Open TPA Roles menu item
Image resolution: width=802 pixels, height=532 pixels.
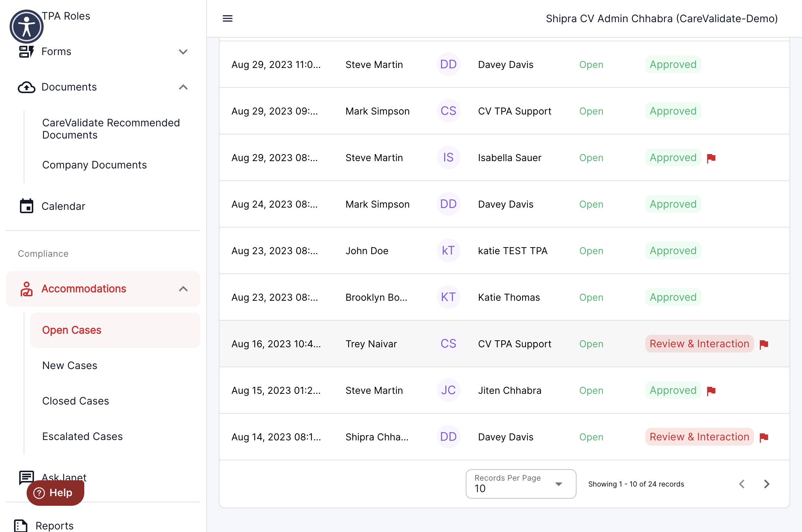click(x=66, y=16)
